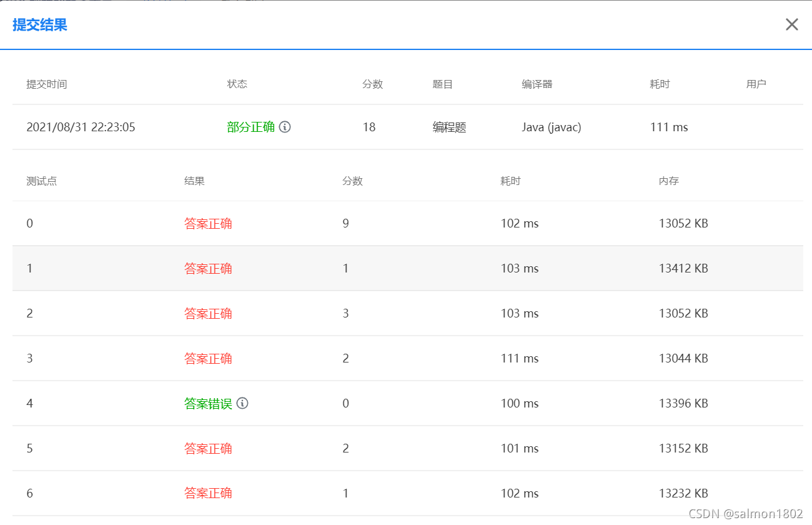Click 答案正确 result for test point 0
The image size is (812, 525).
(208, 223)
